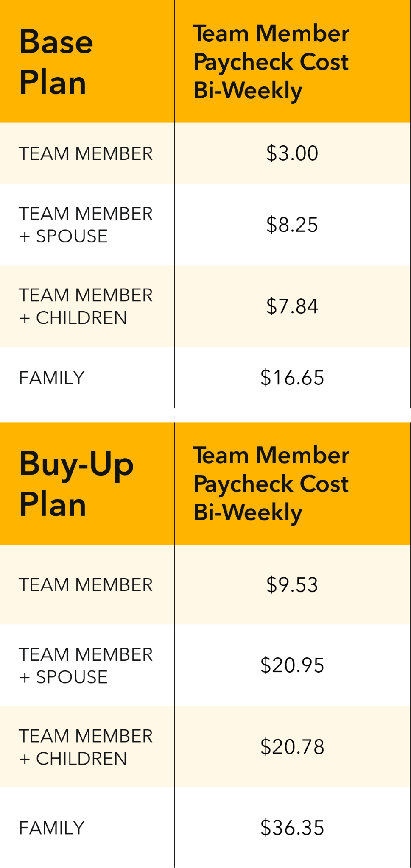Select Base Plan Team Member + Children label
The height and width of the screenshot is (868, 411).
(x=86, y=306)
